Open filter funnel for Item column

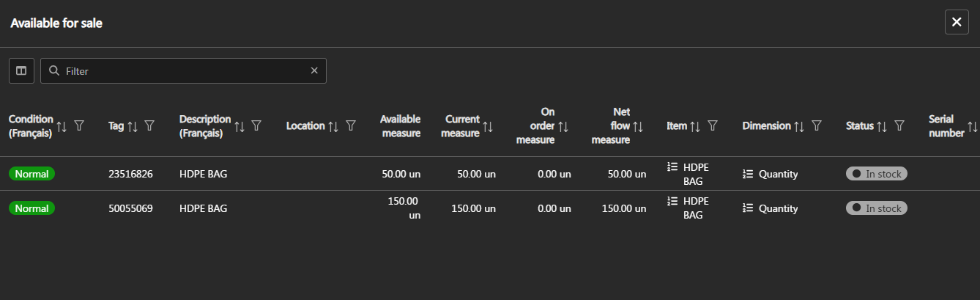pos(712,126)
